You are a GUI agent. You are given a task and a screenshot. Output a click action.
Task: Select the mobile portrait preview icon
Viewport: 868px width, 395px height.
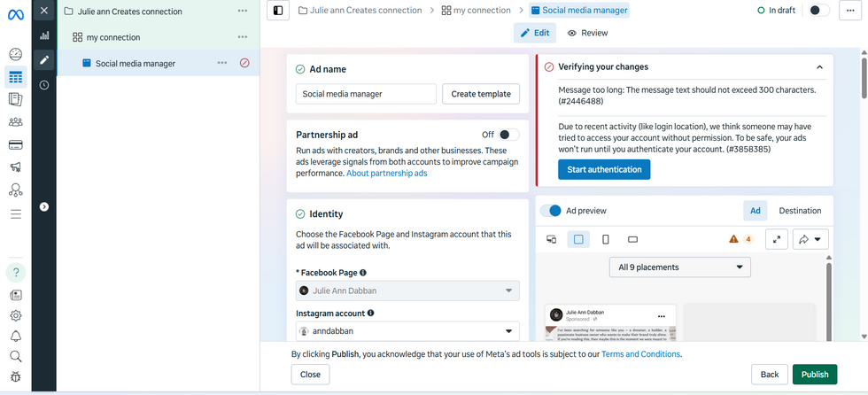606,239
